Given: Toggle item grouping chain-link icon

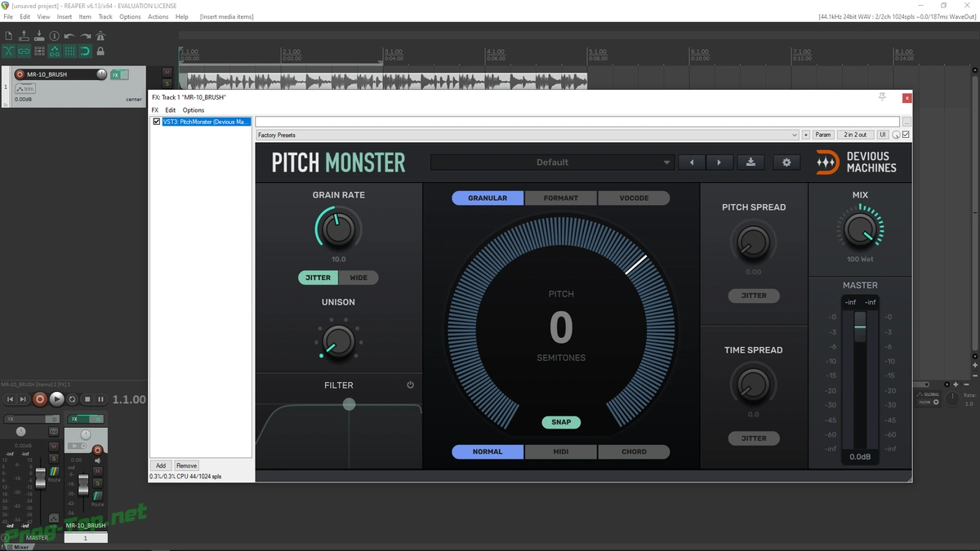Looking at the screenshot, I should point(24,51).
